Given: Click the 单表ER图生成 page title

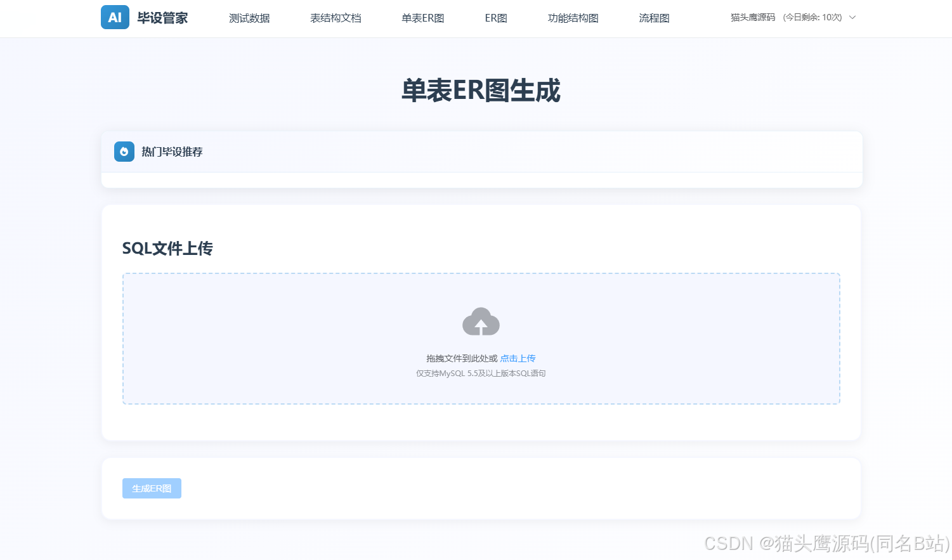Looking at the screenshot, I should coord(481,91).
